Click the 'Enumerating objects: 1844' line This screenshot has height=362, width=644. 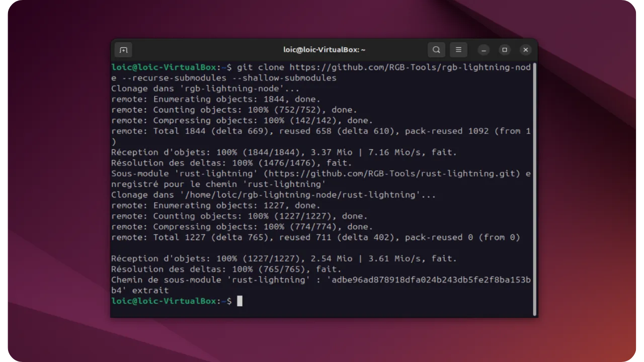(215, 100)
